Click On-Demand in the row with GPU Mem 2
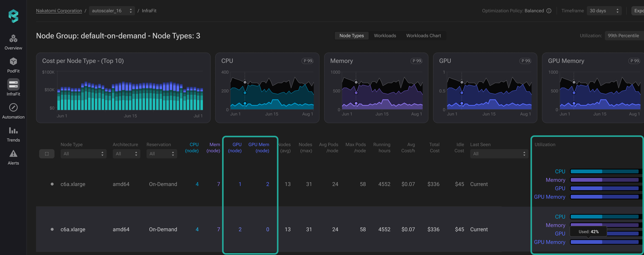The width and height of the screenshot is (644, 255). (x=163, y=184)
